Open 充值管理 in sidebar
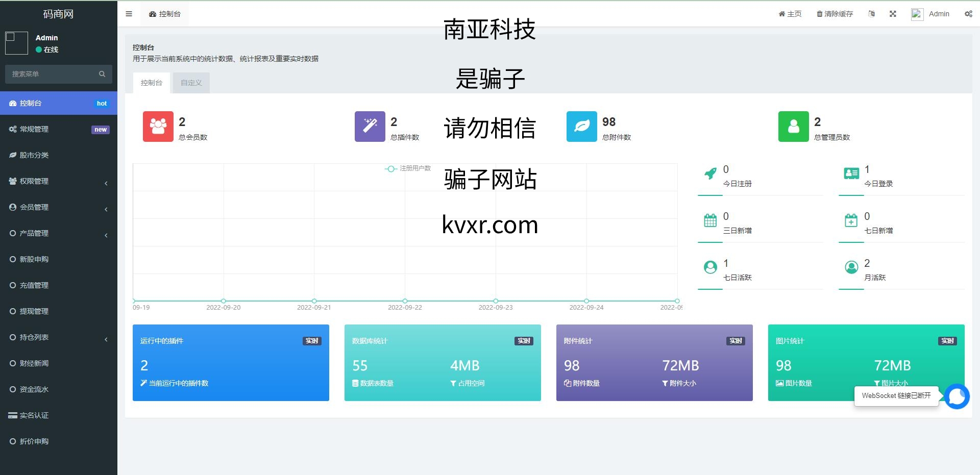Viewport: 980px width, 475px height. [59, 285]
